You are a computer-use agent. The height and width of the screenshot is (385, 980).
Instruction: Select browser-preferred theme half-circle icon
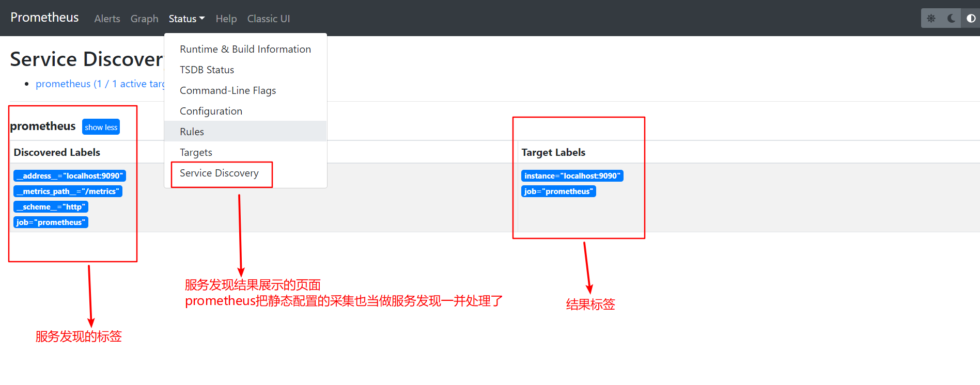[x=971, y=19]
